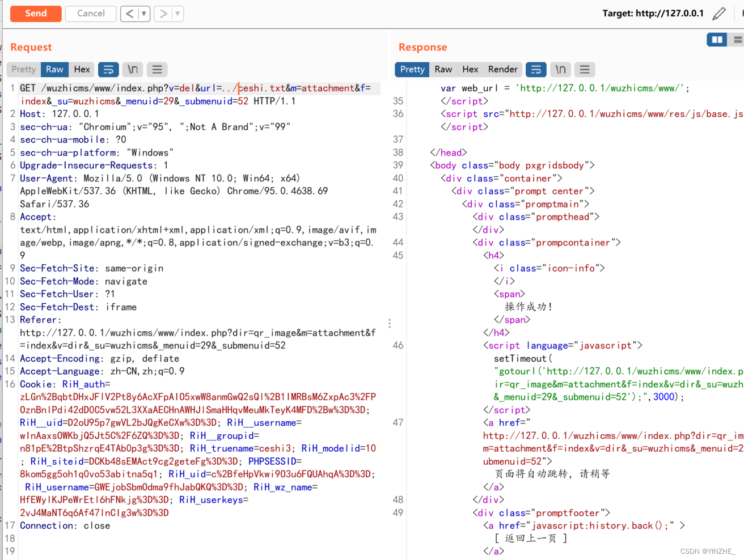744x560 pixels.
Task: Click the Sec-Fetch-Site: same-origin line
Action: click(91, 268)
